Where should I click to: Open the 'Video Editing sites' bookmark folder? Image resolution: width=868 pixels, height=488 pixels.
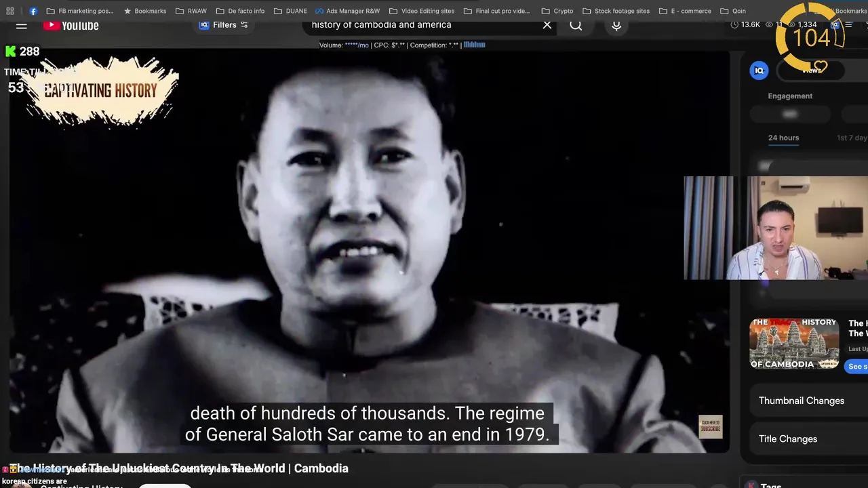pos(422,11)
